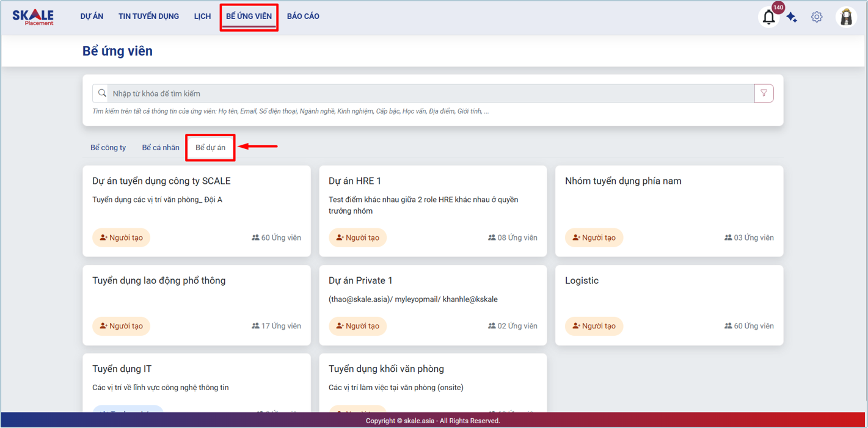Image resolution: width=868 pixels, height=428 pixels.
Task: Open the notifications bell icon
Action: pos(768,17)
